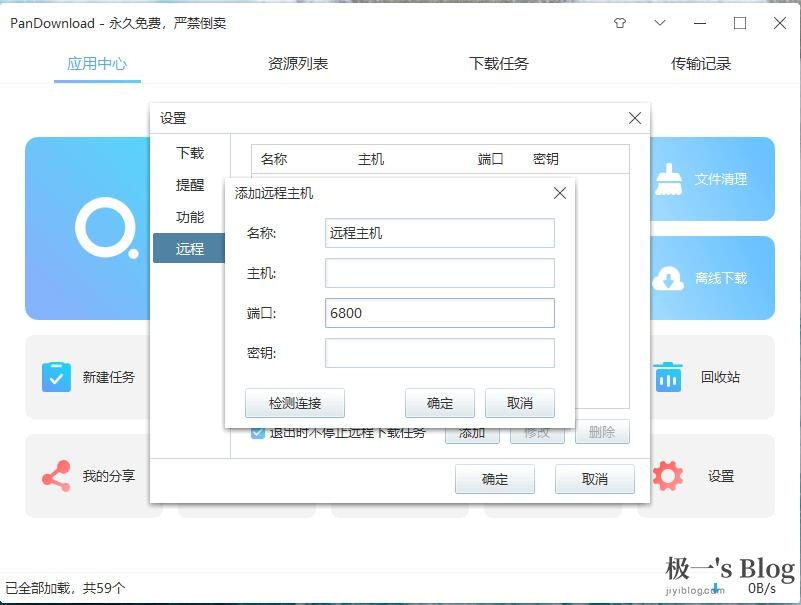The width and height of the screenshot is (801, 605).
Task: Click the 已全部加载，共59个 status text
Action: coord(65,588)
